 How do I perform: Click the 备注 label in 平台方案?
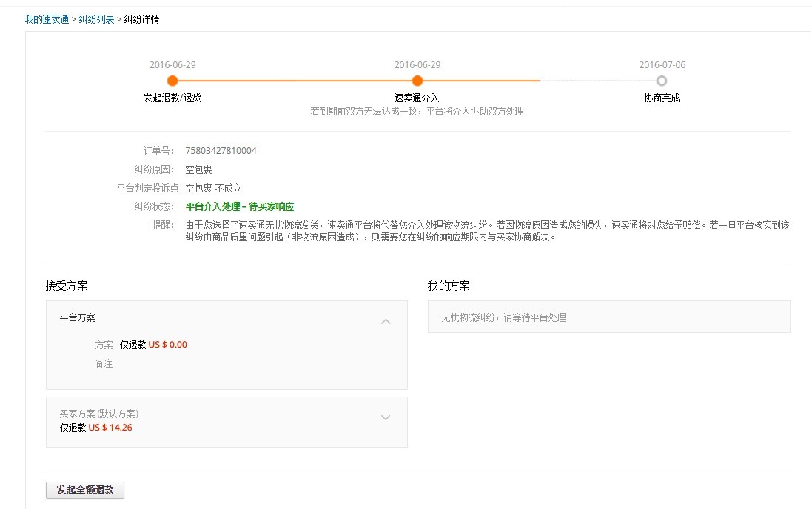tap(104, 362)
